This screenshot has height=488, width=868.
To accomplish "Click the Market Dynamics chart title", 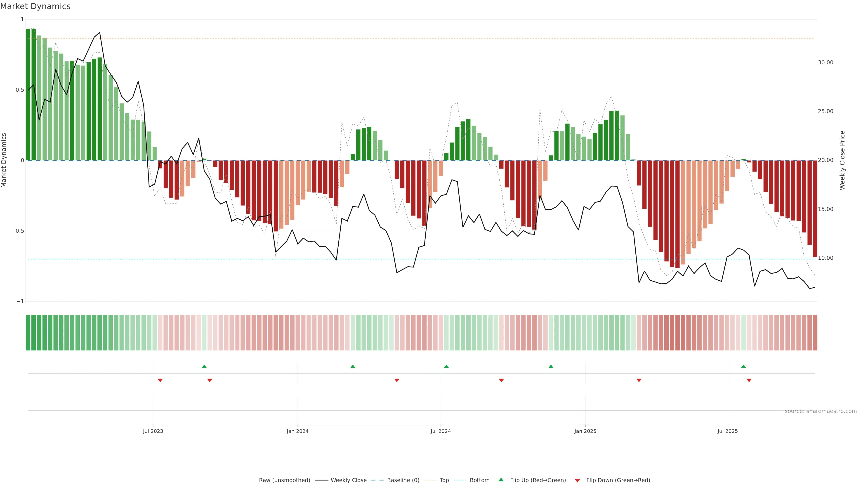I will (35, 6).
